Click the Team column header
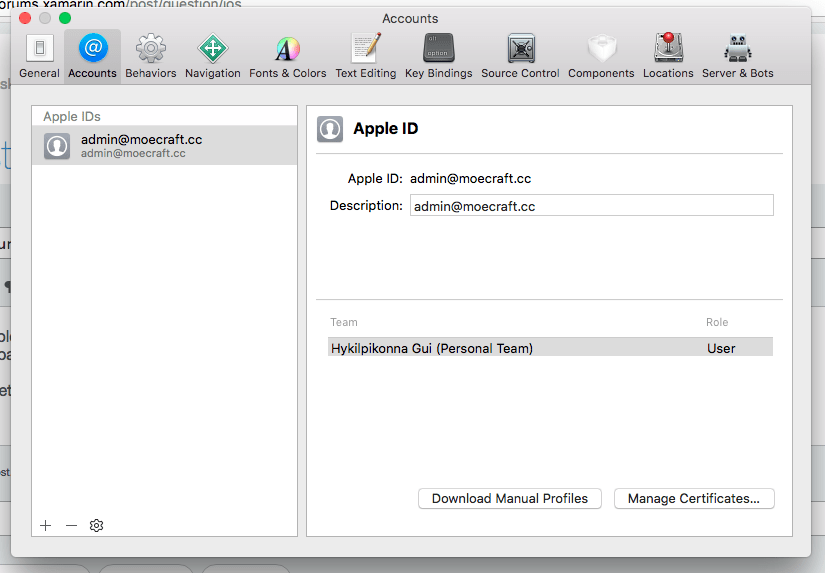 tap(344, 322)
